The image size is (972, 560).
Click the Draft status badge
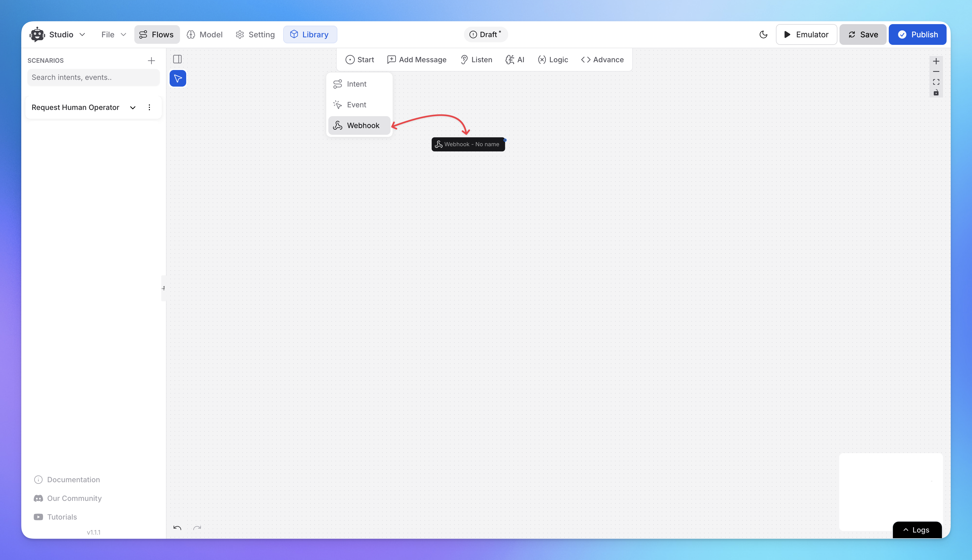click(x=485, y=35)
